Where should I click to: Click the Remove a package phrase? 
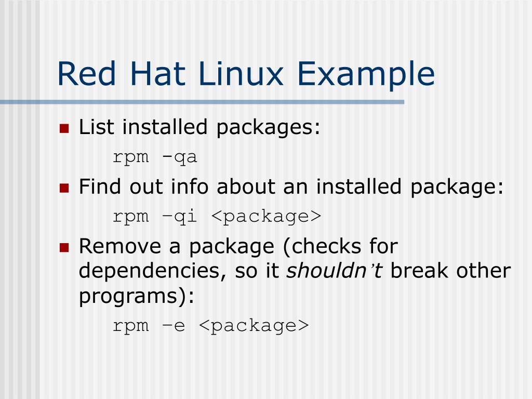(x=177, y=247)
